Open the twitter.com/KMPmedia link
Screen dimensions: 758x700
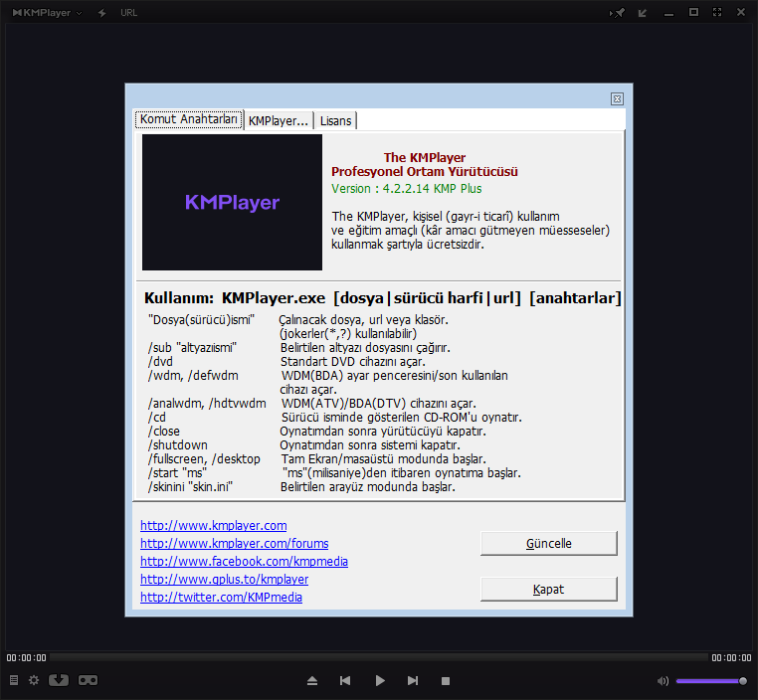[x=222, y=598]
